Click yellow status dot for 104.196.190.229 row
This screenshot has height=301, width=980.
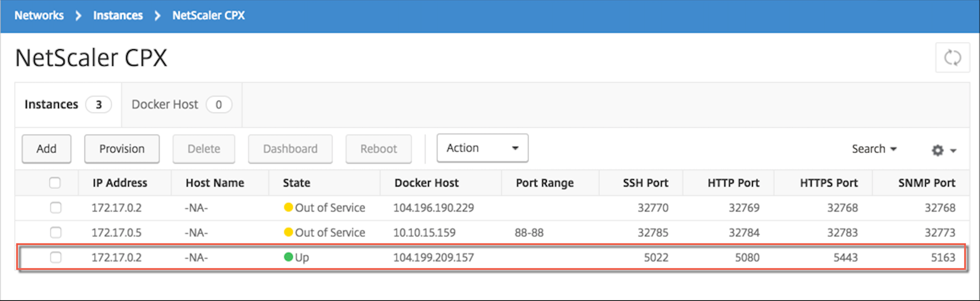coord(288,207)
